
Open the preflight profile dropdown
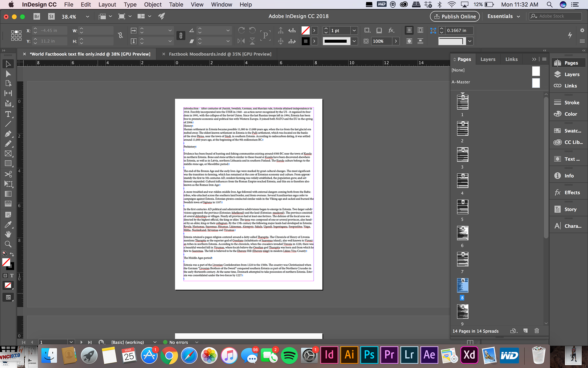[x=155, y=342]
